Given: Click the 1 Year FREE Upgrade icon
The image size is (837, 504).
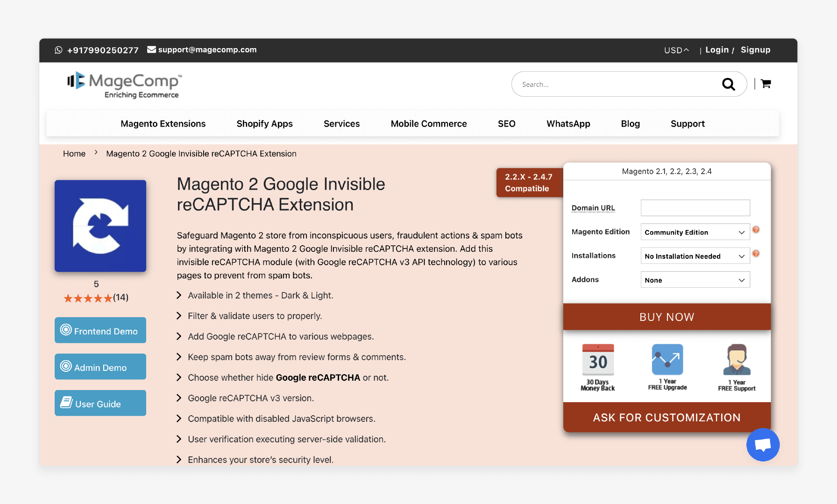Looking at the screenshot, I should (667, 359).
